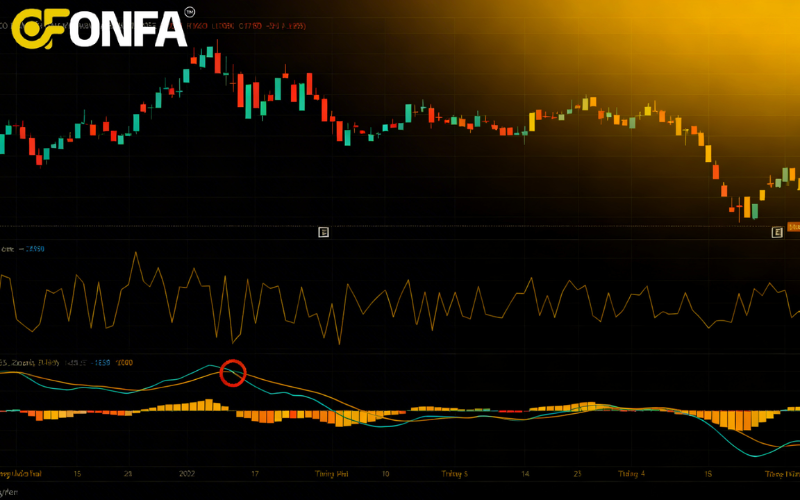The height and width of the screenshot is (500, 800).
Task: Click the event marker icon at chart center
Action: [323, 232]
